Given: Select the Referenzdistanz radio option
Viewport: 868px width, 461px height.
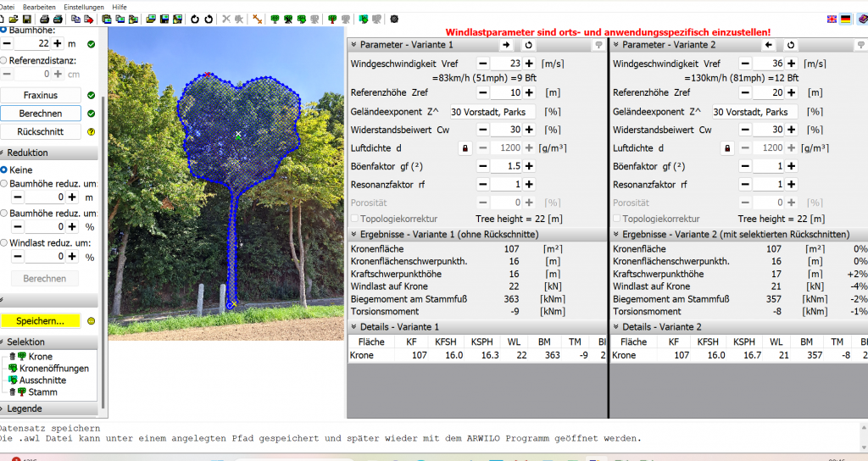Looking at the screenshot, I should click(x=4, y=60).
